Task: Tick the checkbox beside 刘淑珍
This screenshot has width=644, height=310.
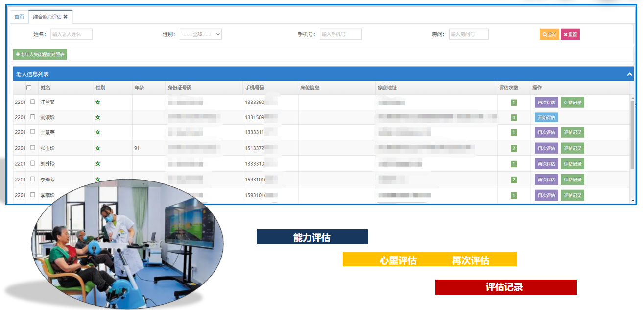Action: point(33,117)
